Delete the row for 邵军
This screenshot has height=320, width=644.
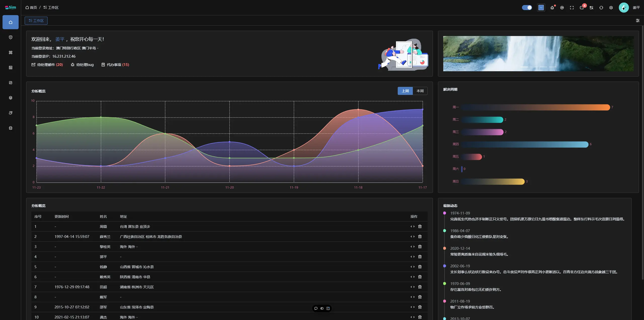pyautogui.click(x=420, y=307)
